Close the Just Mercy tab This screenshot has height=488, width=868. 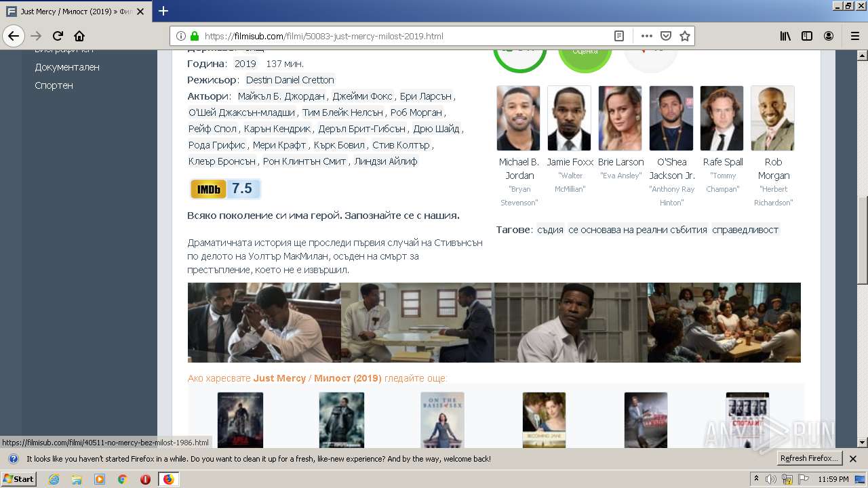(142, 12)
